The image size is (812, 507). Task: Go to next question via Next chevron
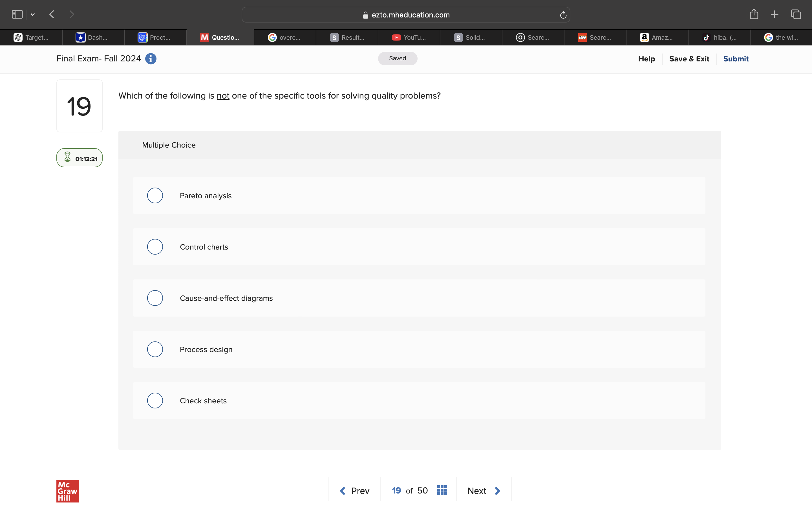pos(497,491)
